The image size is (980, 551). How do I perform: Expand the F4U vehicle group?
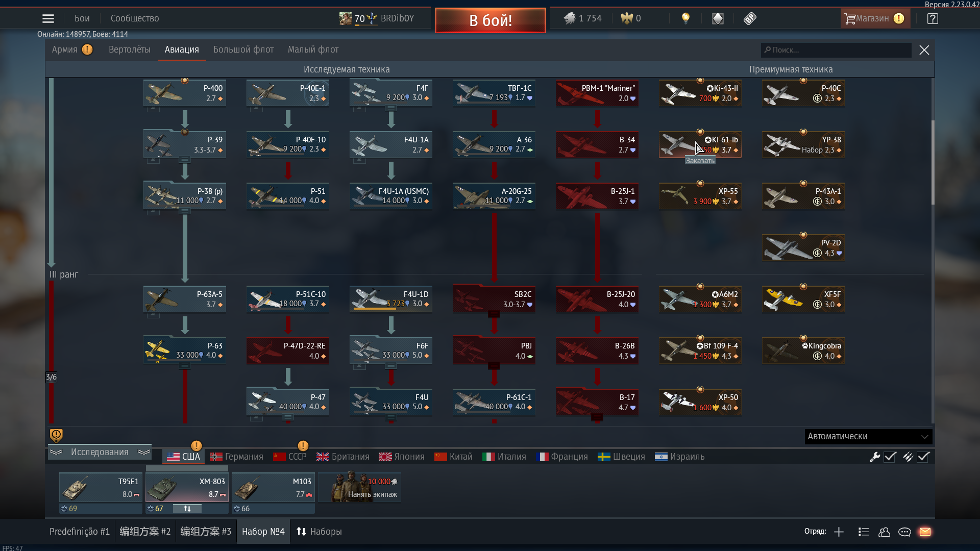tap(391, 417)
